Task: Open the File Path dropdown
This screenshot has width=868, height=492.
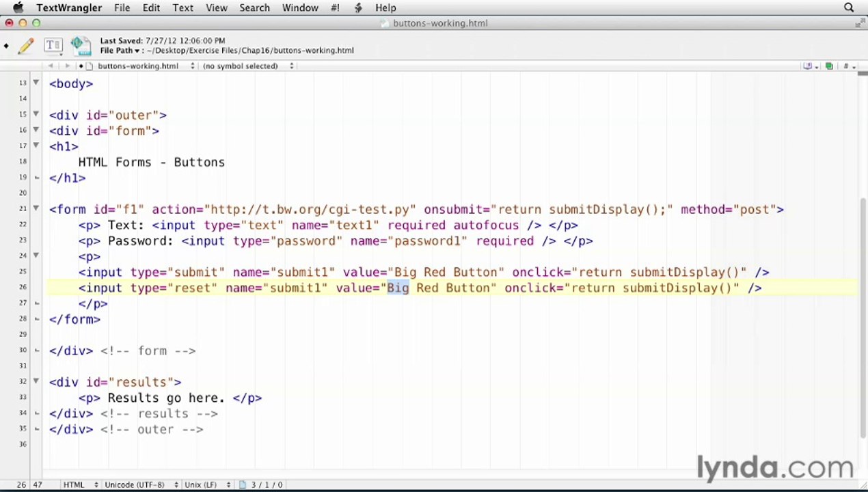Action: (120, 51)
